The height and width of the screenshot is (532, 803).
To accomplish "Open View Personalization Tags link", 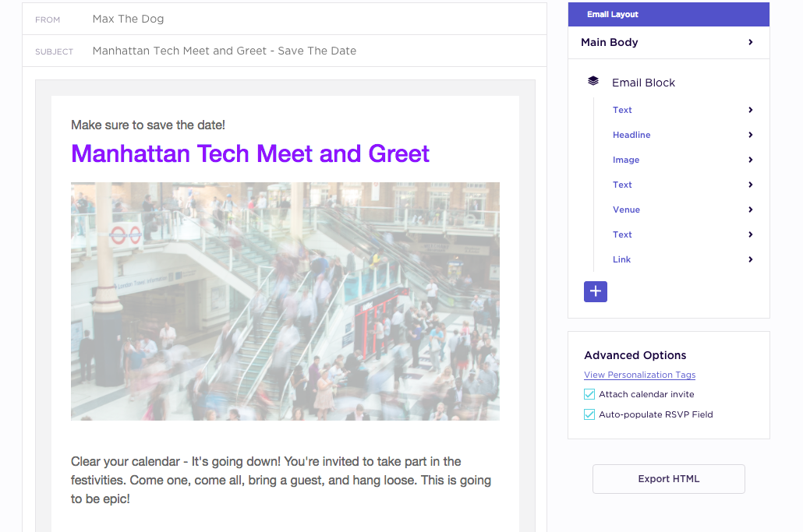I will point(639,375).
